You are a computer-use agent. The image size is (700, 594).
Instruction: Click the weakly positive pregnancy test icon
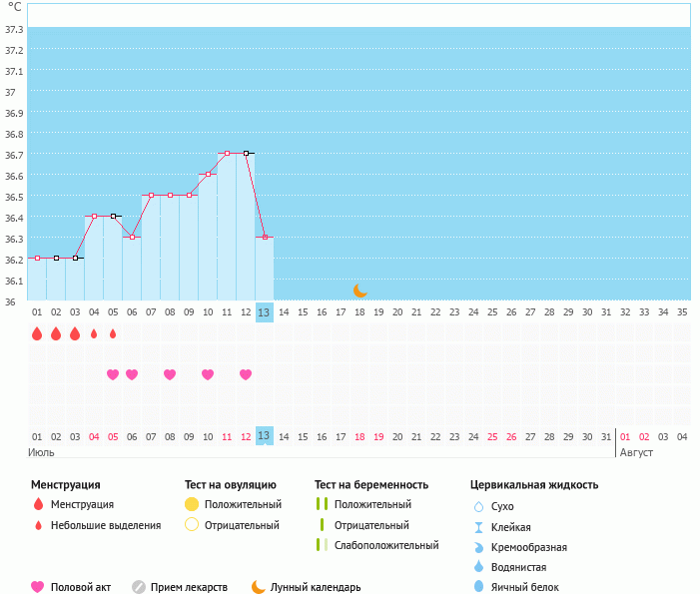[x=323, y=545]
